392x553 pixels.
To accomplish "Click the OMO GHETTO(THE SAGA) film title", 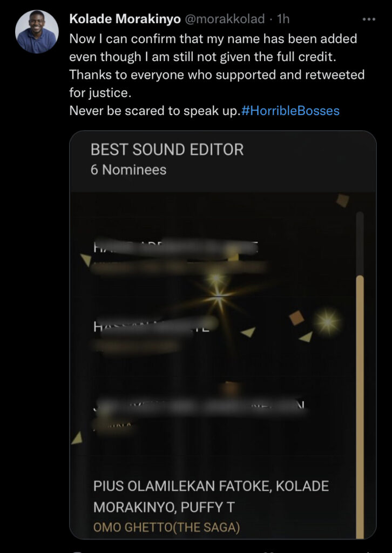I will [x=166, y=528].
